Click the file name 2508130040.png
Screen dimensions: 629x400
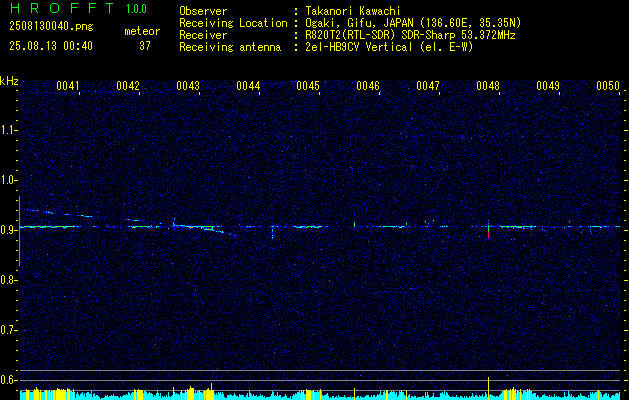51,27
